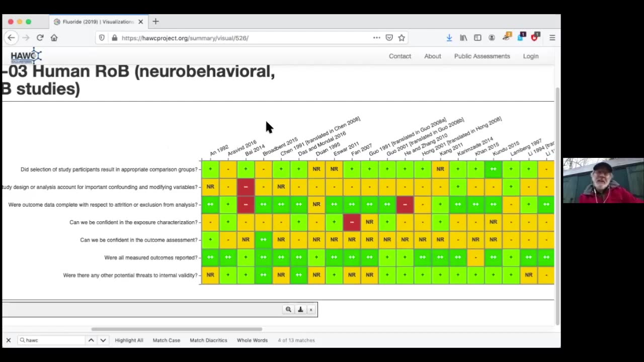Open the Firefox hamburger menu
The height and width of the screenshot is (362, 644).
[552, 38]
